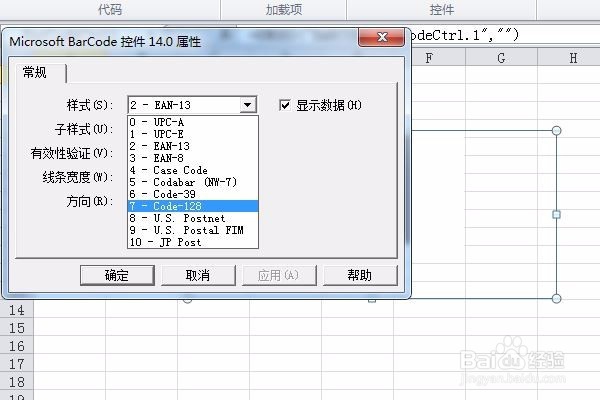This screenshot has width=600, height=400.
Task: Pick 10 - JP Post option
Action: point(193,242)
